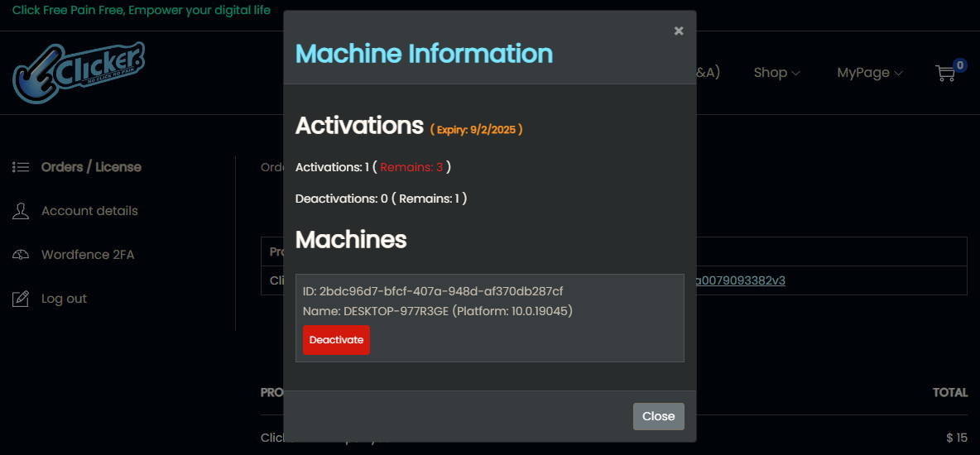The image size is (980, 455).
Task: Click the person icon beside Account details
Action: click(21, 211)
